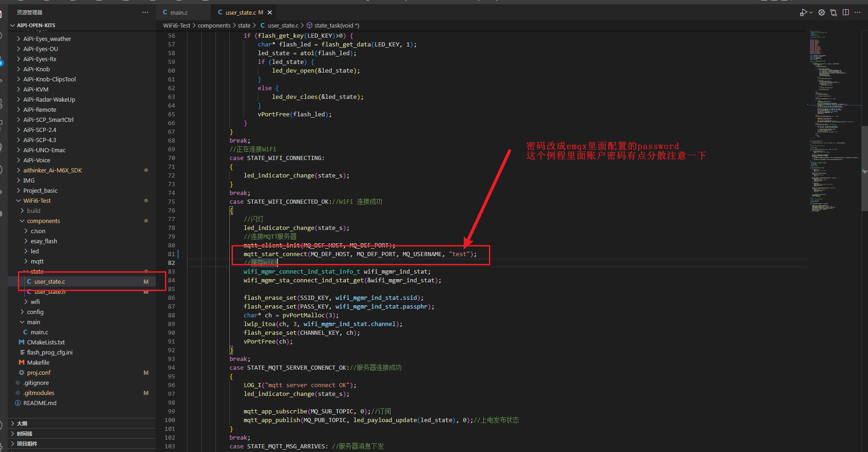Open CMakeLists.txt file
Viewport: 868px width, 452px height.
point(83,342)
